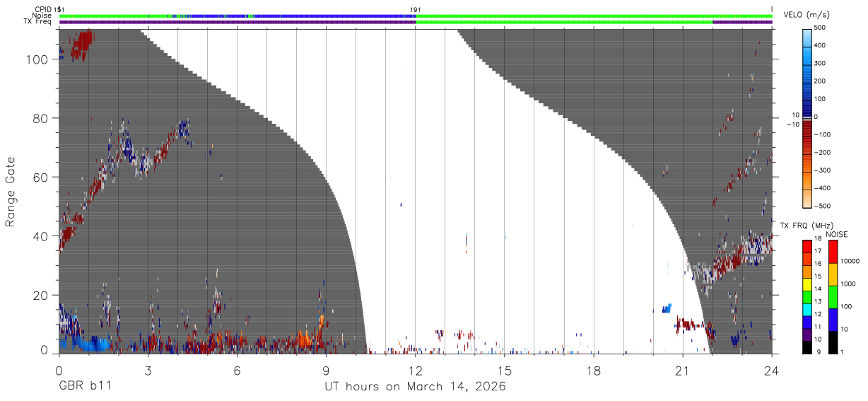Click the 191 CPID marker
Viewport: 868px width, 401px height.
tap(416, 9)
